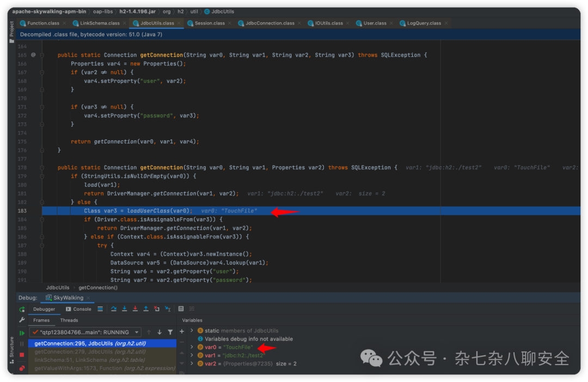Open the Project tool window
588x382 pixels.
(x=11, y=32)
